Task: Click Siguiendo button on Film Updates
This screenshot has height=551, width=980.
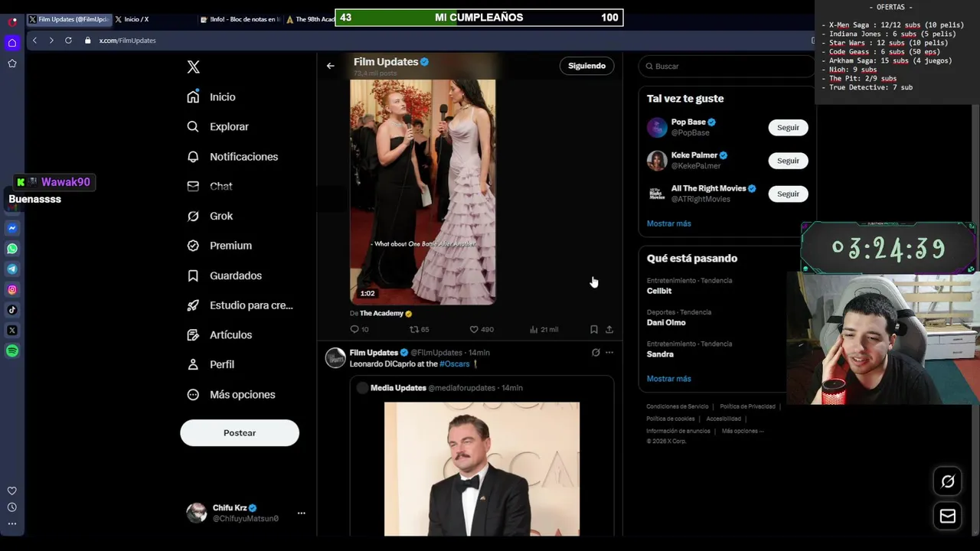Action: tap(586, 66)
